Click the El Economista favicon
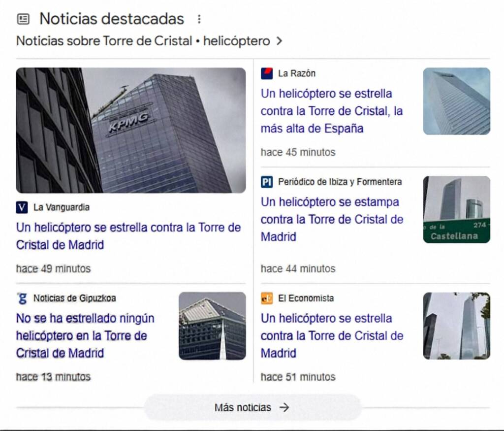504x431 pixels. (267, 298)
